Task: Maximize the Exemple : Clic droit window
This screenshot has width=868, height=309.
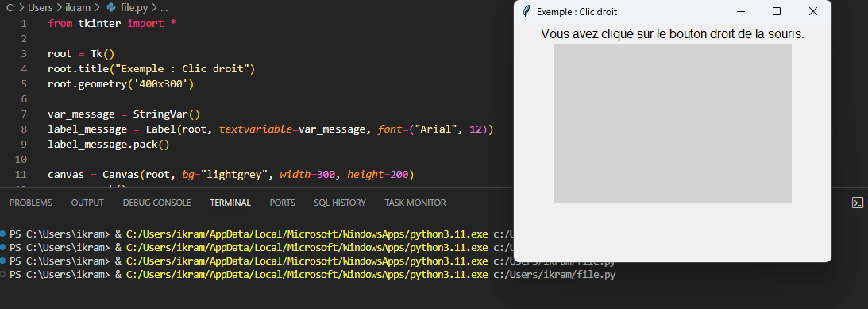Action: point(777,12)
